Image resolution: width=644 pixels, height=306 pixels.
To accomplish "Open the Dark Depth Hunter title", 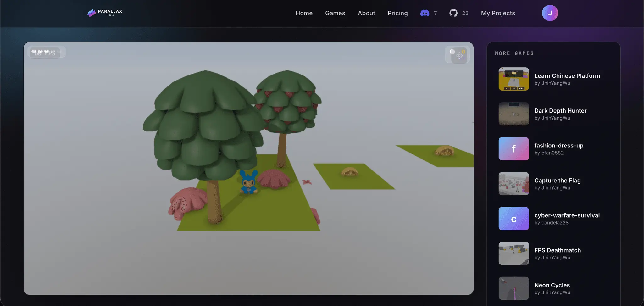I will click(560, 111).
